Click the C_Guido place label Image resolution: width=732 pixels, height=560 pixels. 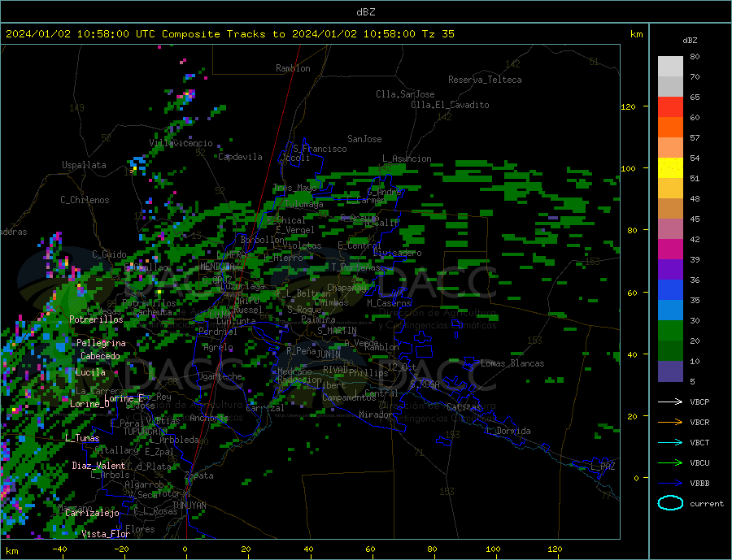tap(109, 254)
